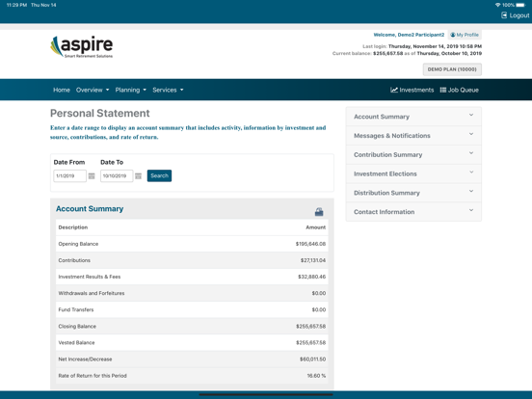Screen dimensions: 532x399
Task: Expand Distribution Summary sidebar section
Action: pyautogui.click(x=413, y=193)
